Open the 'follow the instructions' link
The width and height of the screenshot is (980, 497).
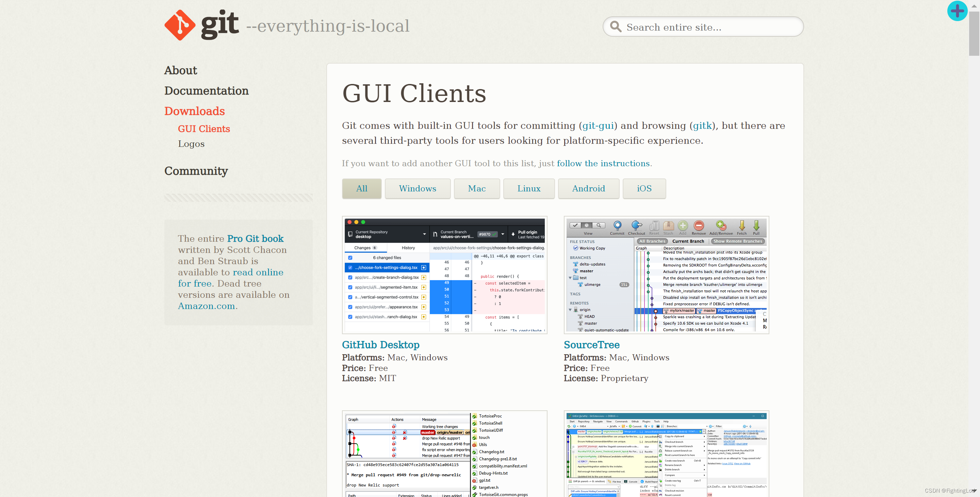(603, 164)
